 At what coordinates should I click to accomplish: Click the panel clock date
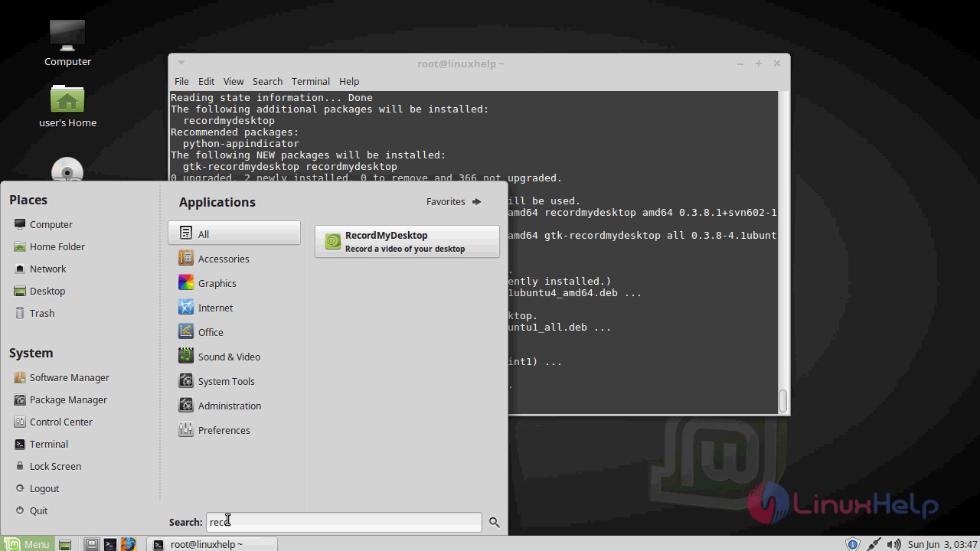942,544
